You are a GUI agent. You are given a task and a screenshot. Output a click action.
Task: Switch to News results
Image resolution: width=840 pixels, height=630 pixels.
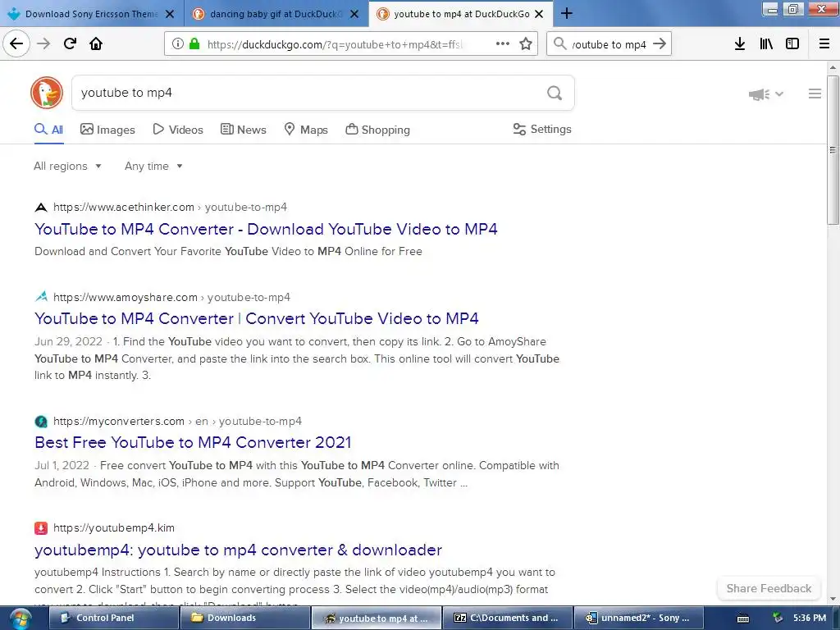point(243,130)
